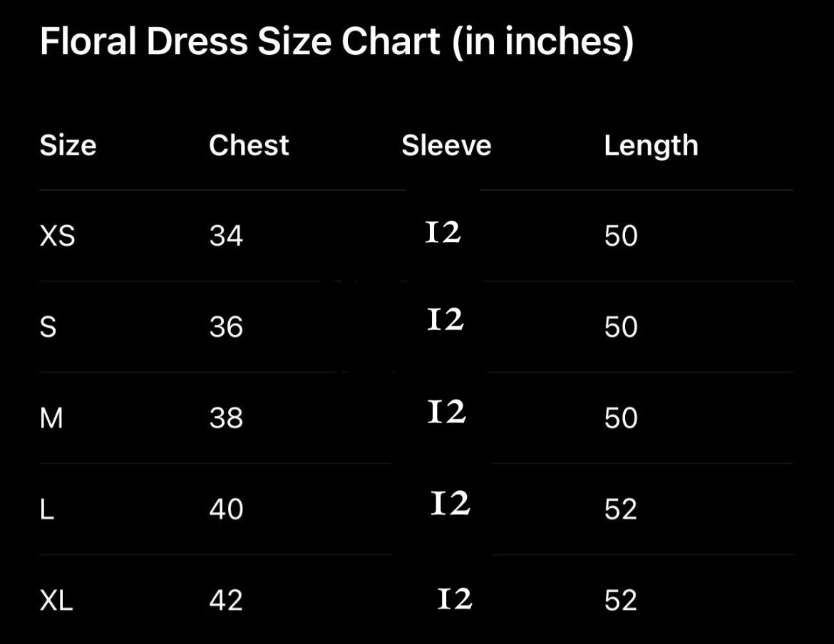Viewport: 834px width, 644px height.
Task: Click the Length column header
Action: (x=651, y=146)
